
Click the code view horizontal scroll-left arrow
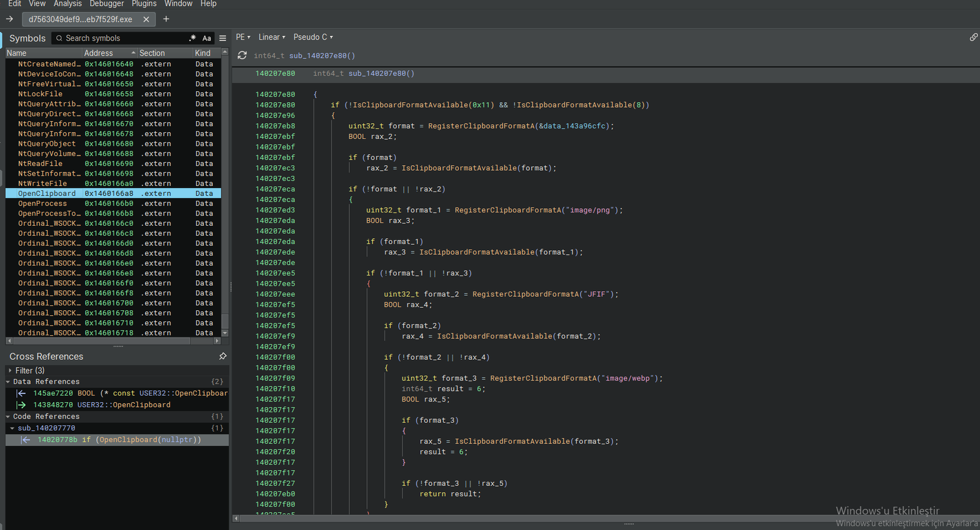(x=236, y=518)
